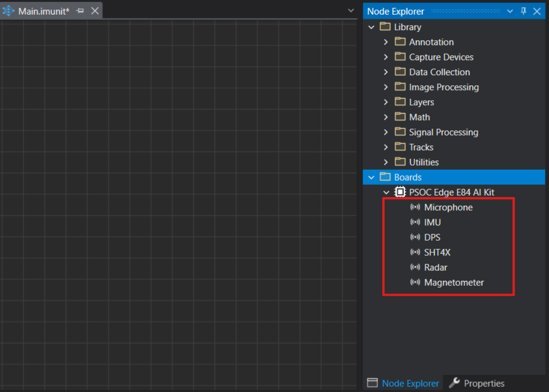Click the Radar sensor node icon
This screenshot has height=392, width=549.
[x=415, y=267]
